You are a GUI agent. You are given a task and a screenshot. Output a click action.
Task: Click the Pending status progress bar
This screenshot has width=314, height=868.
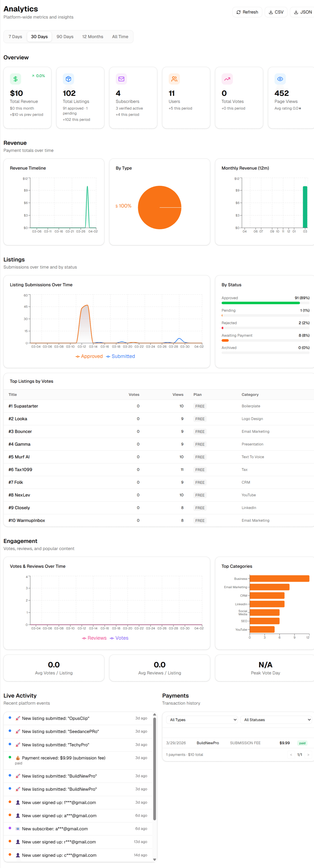tap(265, 315)
